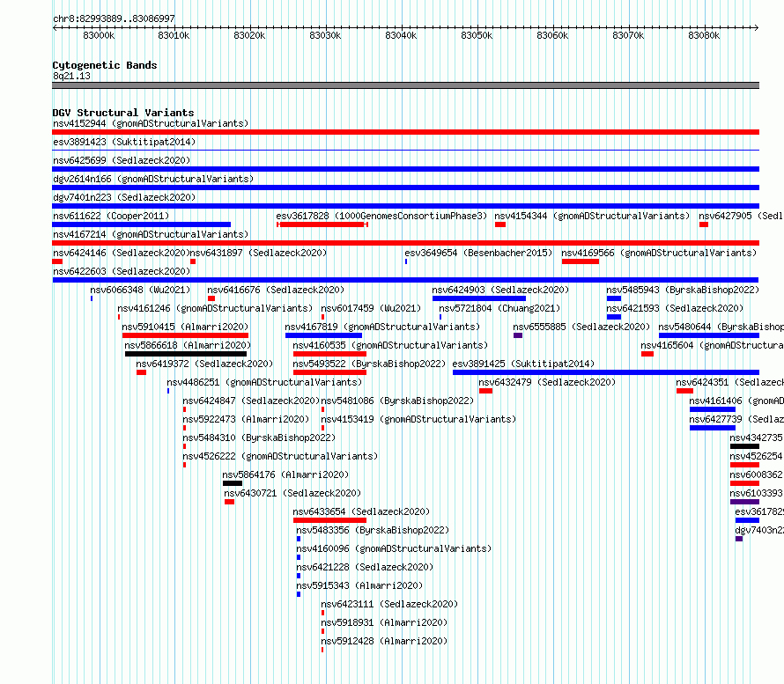The width and height of the screenshot is (784, 684).
Task: Open nsv6424146 (Sedlazeck2020) label
Action: point(122,253)
